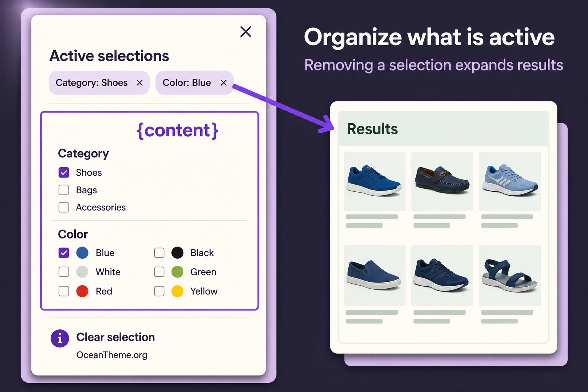Check the Bags category checkbox
This screenshot has height=392, width=588.
tap(64, 190)
